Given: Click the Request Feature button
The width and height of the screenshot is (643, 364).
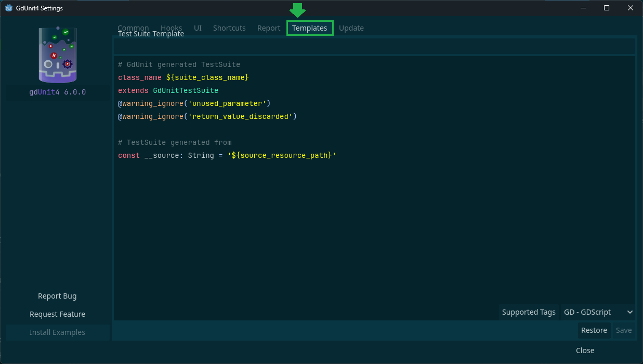Looking at the screenshot, I should coord(57,314).
